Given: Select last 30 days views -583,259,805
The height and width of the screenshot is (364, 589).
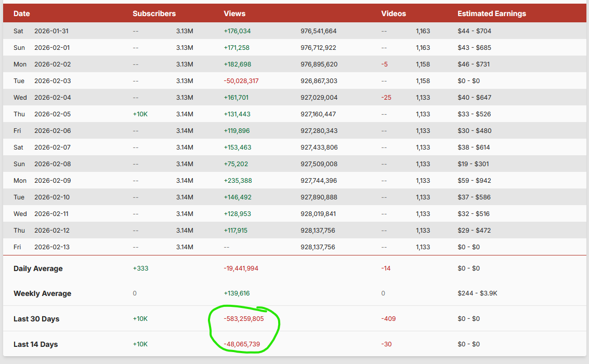Looking at the screenshot, I should click(x=244, y=319).
